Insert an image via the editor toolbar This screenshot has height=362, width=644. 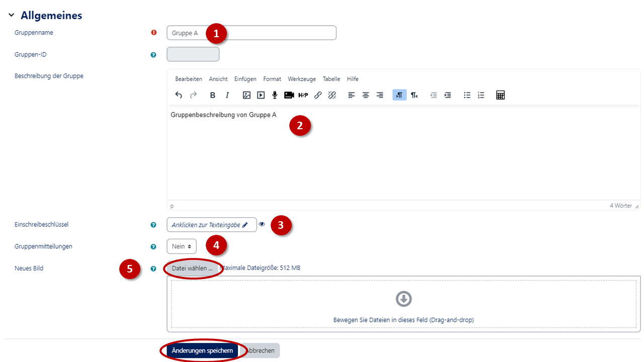click(x=247, y=95)
